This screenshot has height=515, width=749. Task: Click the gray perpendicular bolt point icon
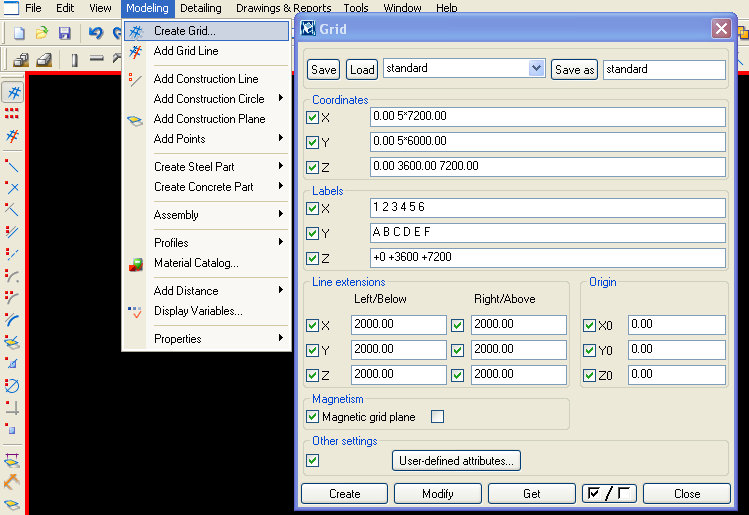pos(12,407)
